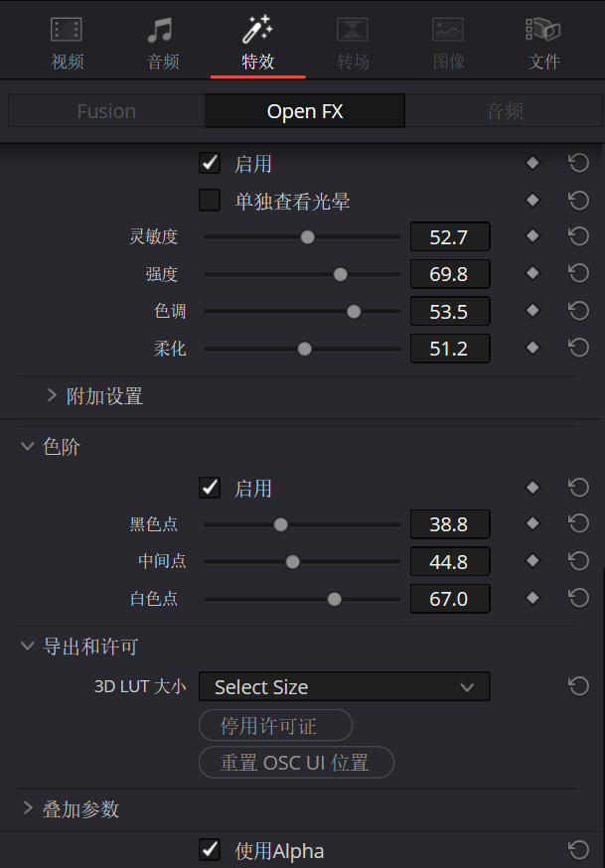Click the 中间点 slider handle

click(x=292, y=561)
